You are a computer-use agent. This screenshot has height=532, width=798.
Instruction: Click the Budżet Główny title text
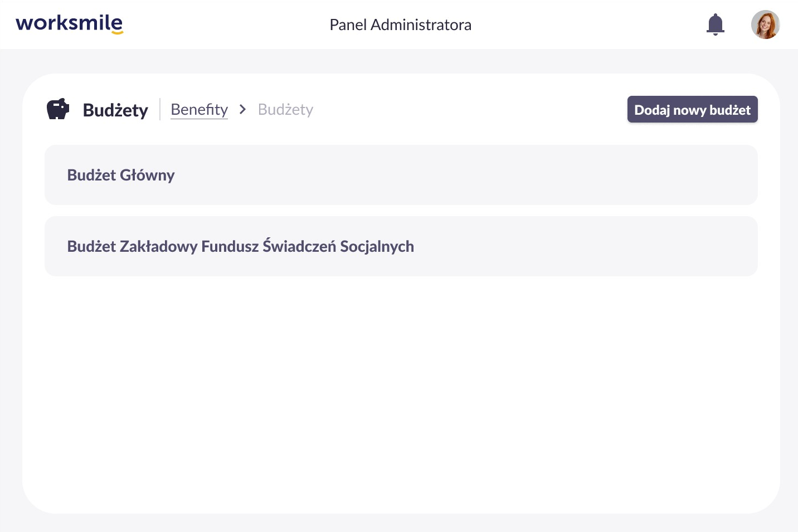point(121,175)
